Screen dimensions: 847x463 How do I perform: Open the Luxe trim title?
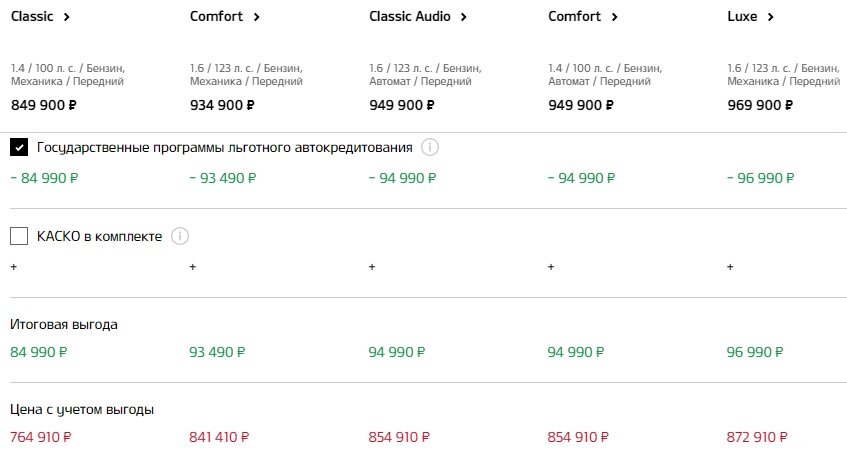click(742, 16)
